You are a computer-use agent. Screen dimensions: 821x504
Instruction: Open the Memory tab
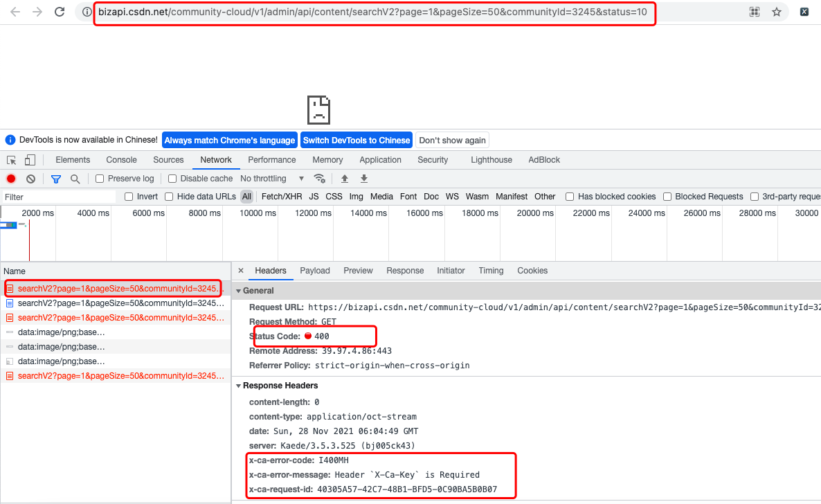pos(327,160)
